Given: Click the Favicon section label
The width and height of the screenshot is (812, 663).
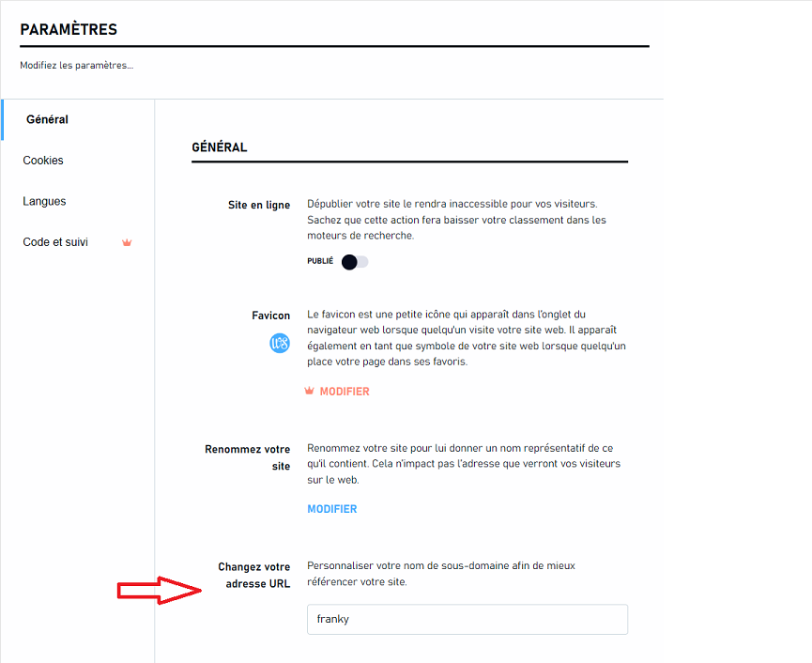Looking at the screenshot, I should (271, 316).
